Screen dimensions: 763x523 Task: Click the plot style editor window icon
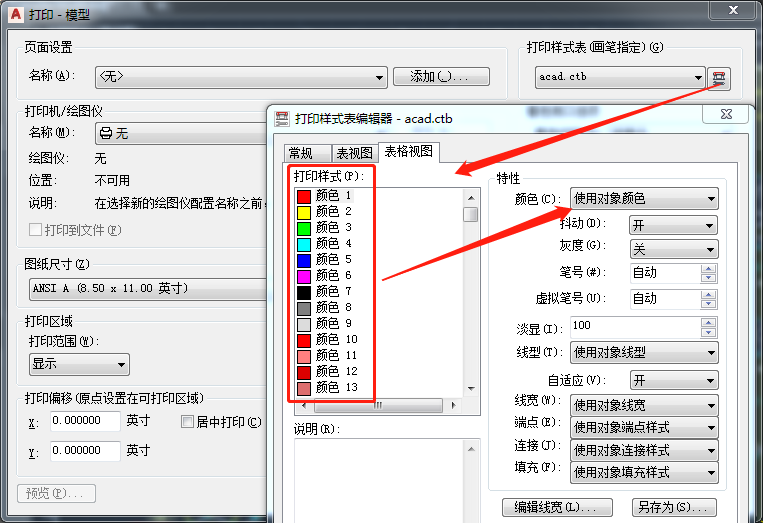[x=281, y=118]
